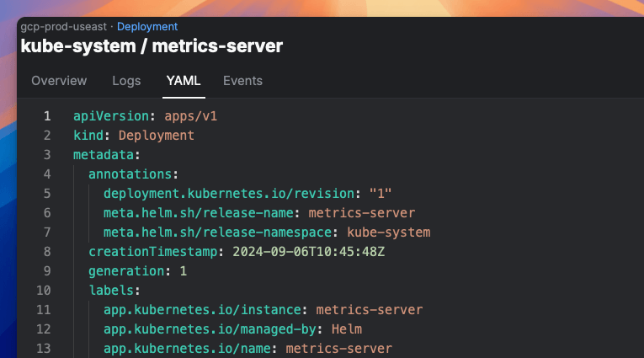Screen dimensions: 644x358
Task: Click the metadata key on line 3
Action: (x=104, y=155)
